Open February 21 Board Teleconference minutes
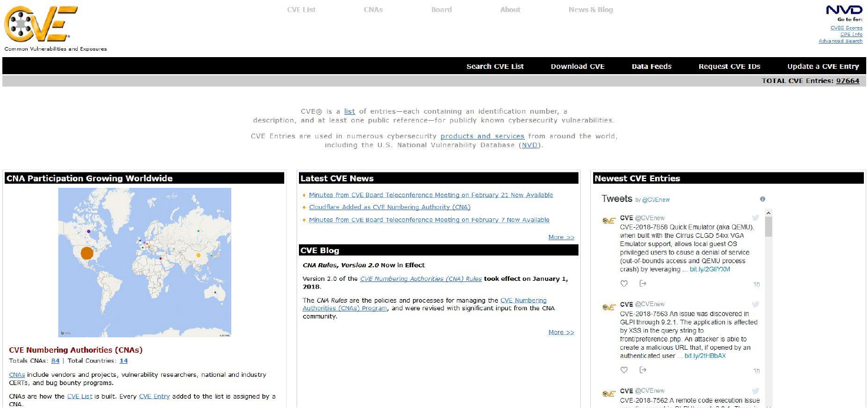This screenshot has width=868, height=408. (x=431, y=195)
